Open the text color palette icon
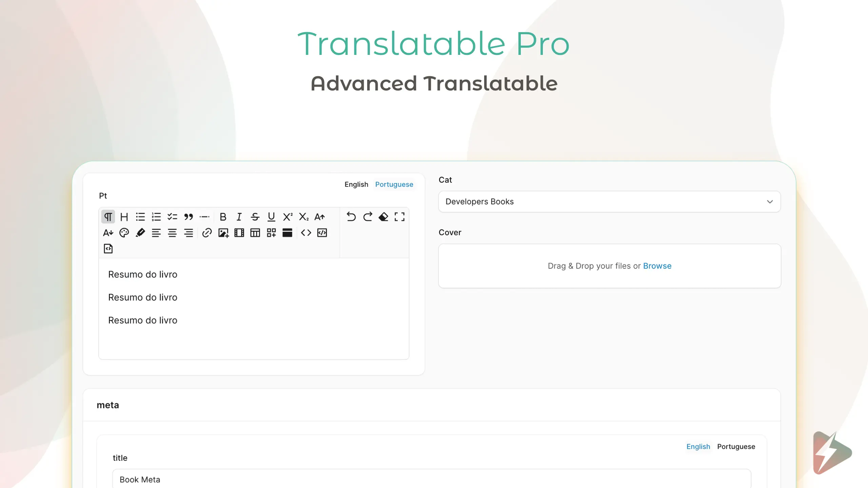 pos(124,233)
